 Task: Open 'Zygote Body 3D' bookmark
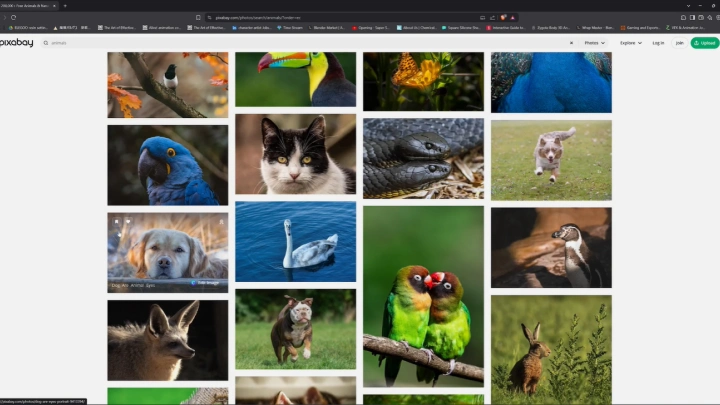pos(550,28)
